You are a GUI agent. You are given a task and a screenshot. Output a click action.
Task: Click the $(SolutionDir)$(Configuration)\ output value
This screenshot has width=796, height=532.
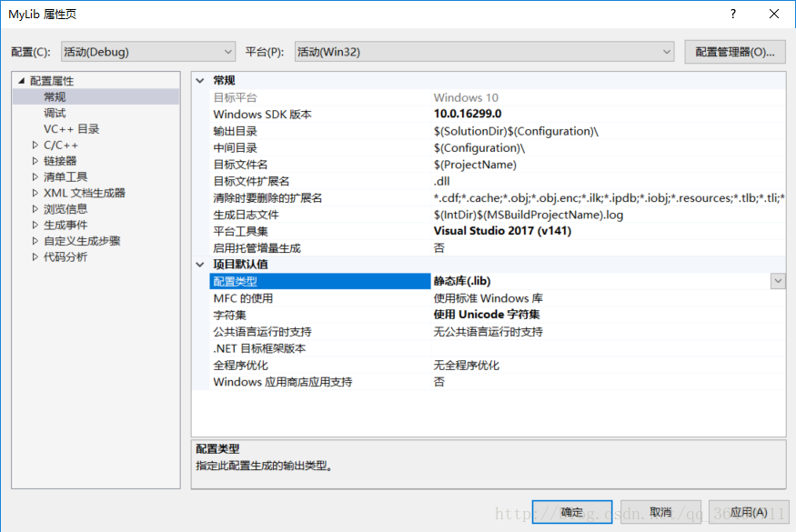pyautogui.click(x=516, y=131)
